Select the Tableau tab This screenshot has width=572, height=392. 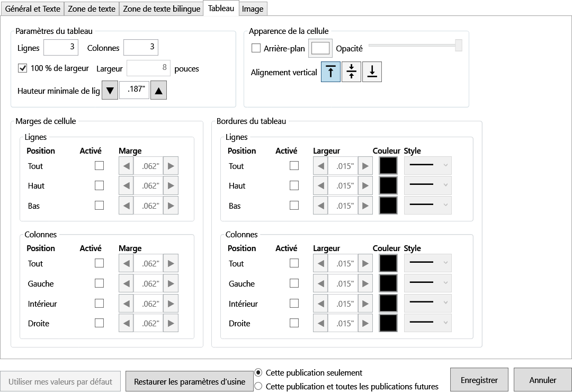[x=221, y=8]
